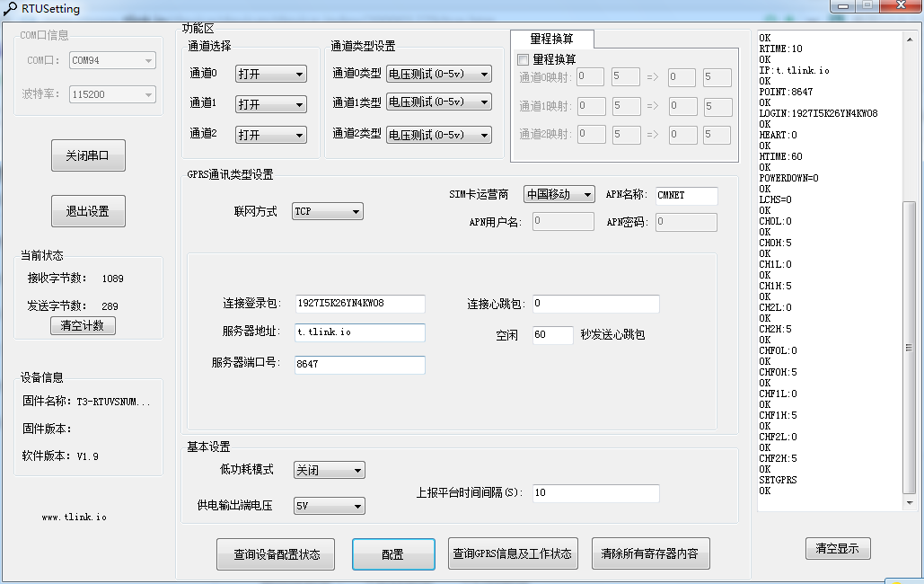Click the 关闭串口 button
This screenshot has width=924, height=584.
(87, 155)
